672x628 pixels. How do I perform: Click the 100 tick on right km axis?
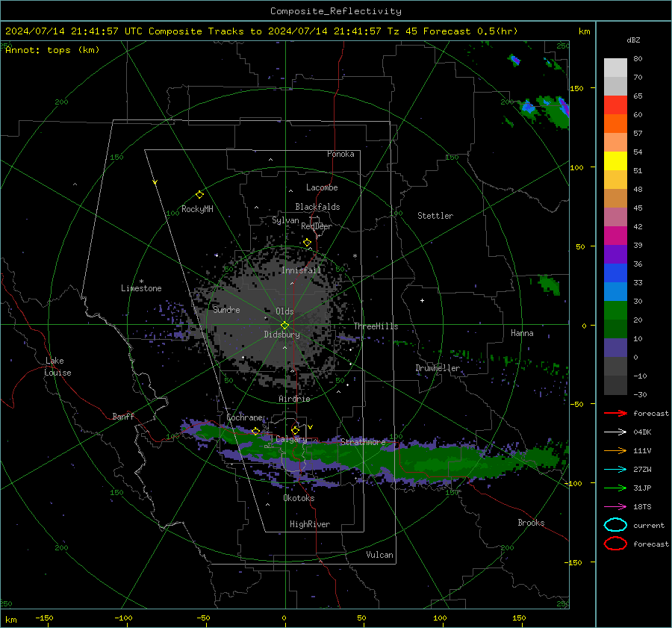pos(576,167)
